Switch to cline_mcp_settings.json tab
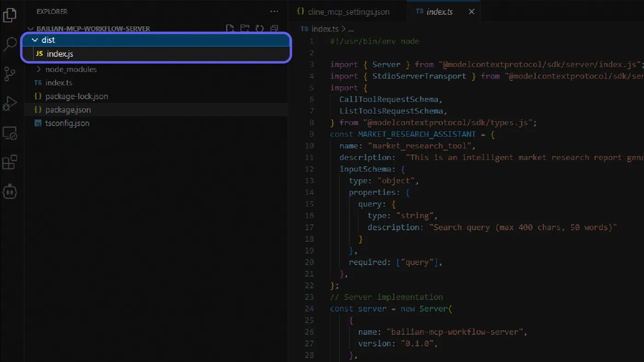Image resolution: width=644 pixels, height=362 pixels. tap(349, 12)
